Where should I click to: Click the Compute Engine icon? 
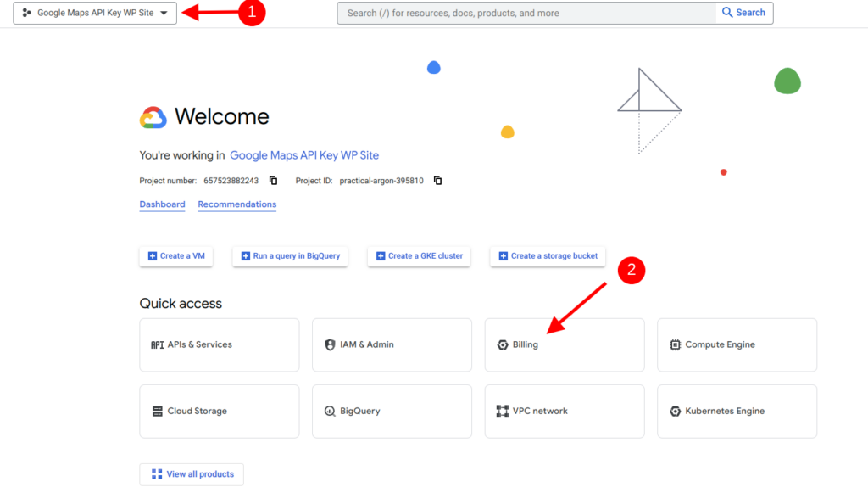(x=675, y=344)
